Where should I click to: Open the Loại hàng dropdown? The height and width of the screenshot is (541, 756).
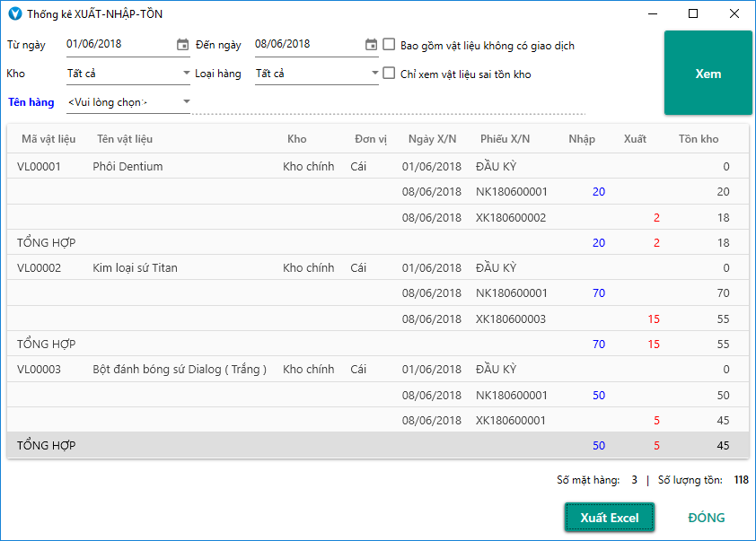pyautogui.click(x=374, y=74)
